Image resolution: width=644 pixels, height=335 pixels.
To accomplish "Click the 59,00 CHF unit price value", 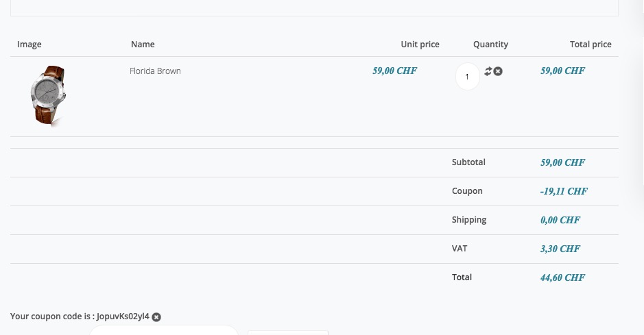I will pyautogui.click(x=394, y=71).
